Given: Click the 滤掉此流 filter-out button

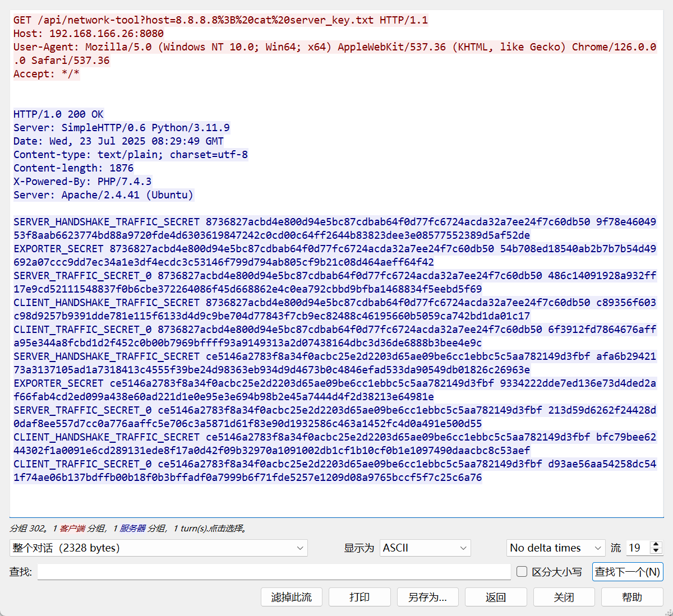Looking at the screenshot, I should point(291,597).
